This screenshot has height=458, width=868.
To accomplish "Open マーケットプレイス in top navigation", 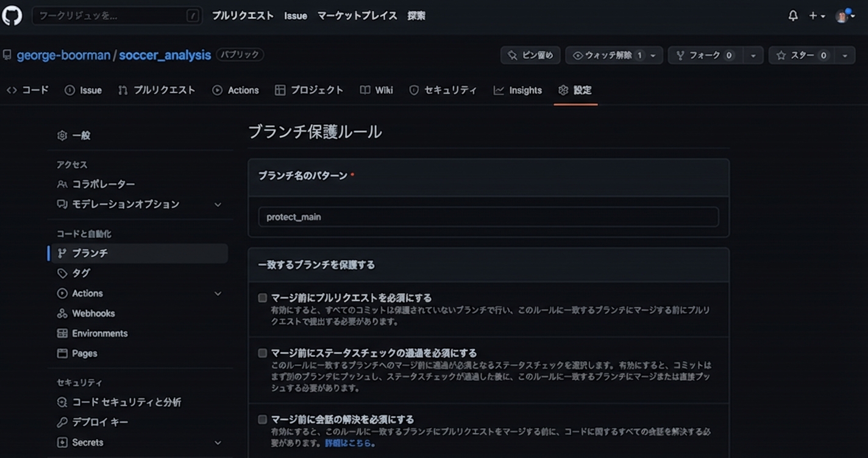I will pyautogui.click(x=357, y=16).
